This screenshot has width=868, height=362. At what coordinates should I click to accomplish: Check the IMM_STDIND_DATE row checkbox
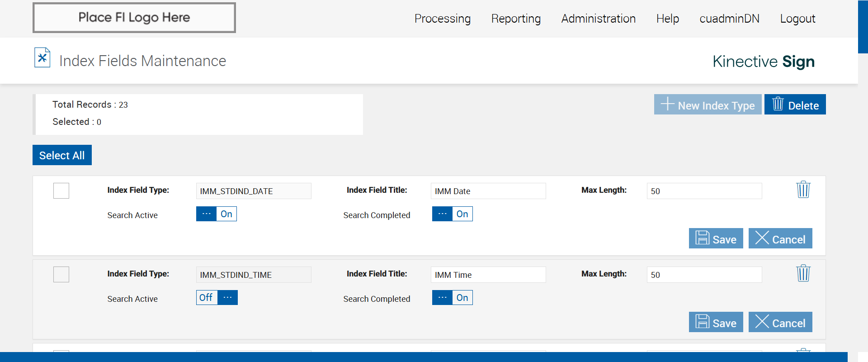tap(61, 191)
